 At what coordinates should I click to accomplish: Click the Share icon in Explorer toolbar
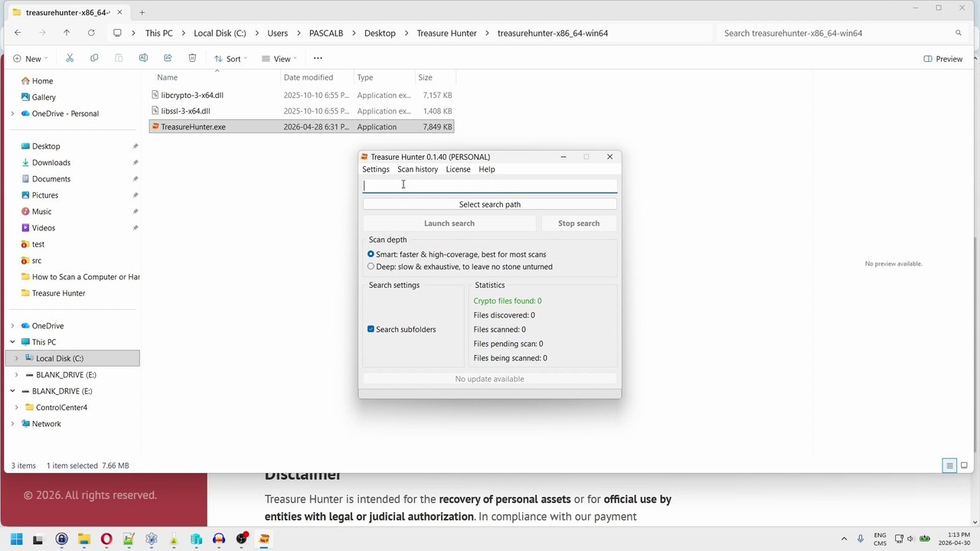[x=168, y=58]
